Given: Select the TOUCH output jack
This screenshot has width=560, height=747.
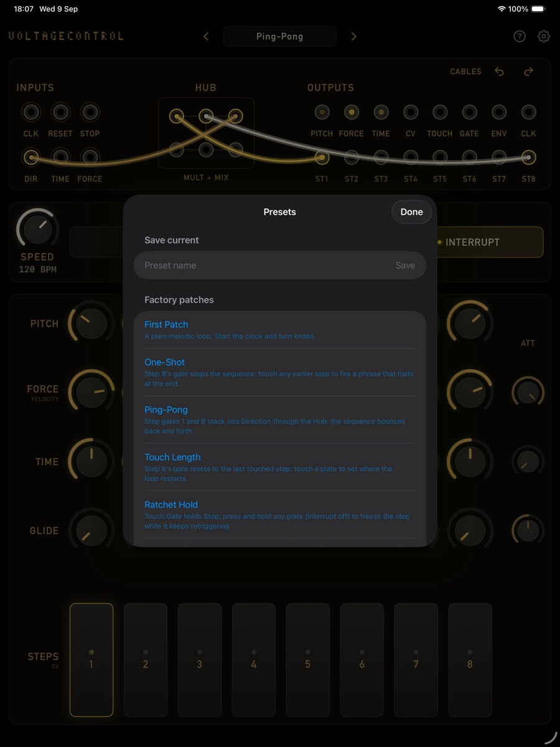Looking at the screenshot, I should point(440,113).
